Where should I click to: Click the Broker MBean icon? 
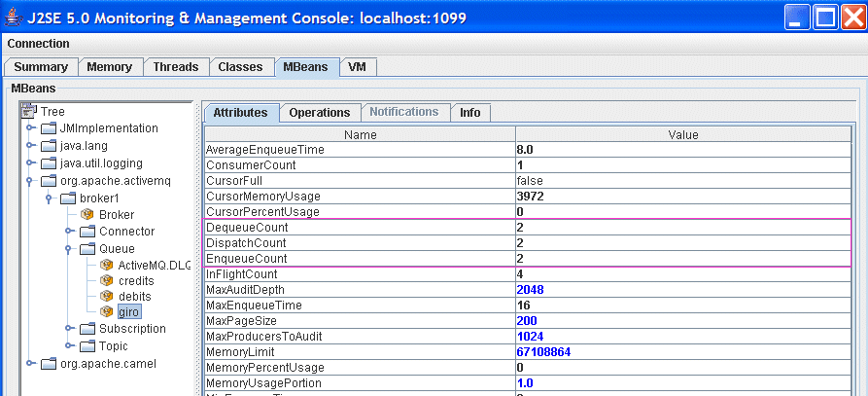click(x=87, y=215)
